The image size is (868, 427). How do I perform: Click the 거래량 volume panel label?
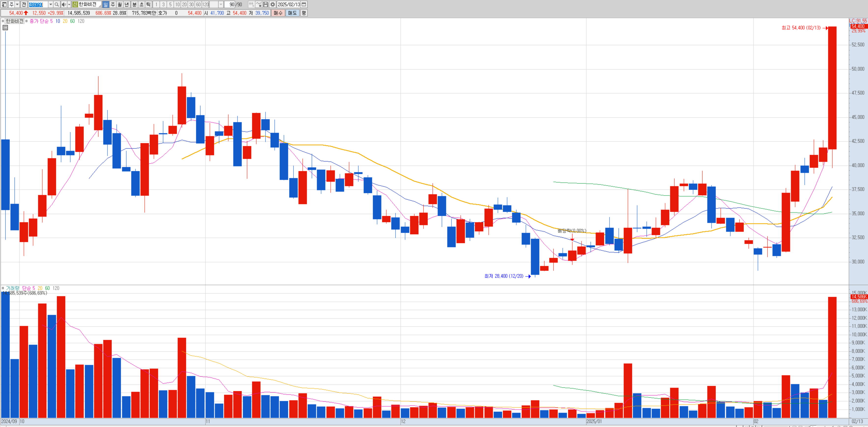13,288
